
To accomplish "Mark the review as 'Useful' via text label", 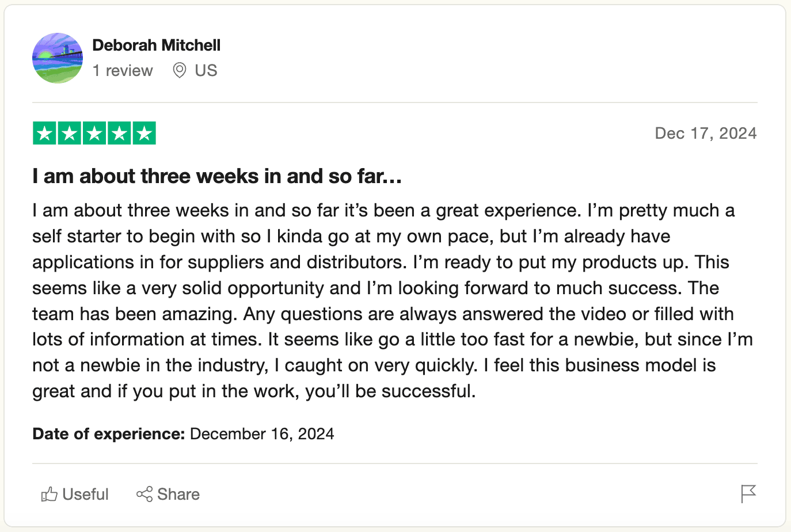I will click(85, 494).
